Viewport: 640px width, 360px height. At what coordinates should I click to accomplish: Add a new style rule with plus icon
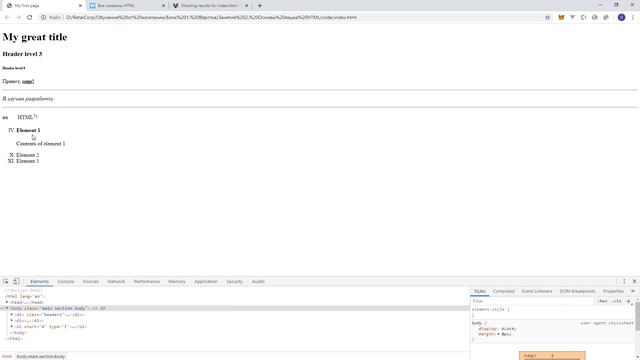[629, 301]
